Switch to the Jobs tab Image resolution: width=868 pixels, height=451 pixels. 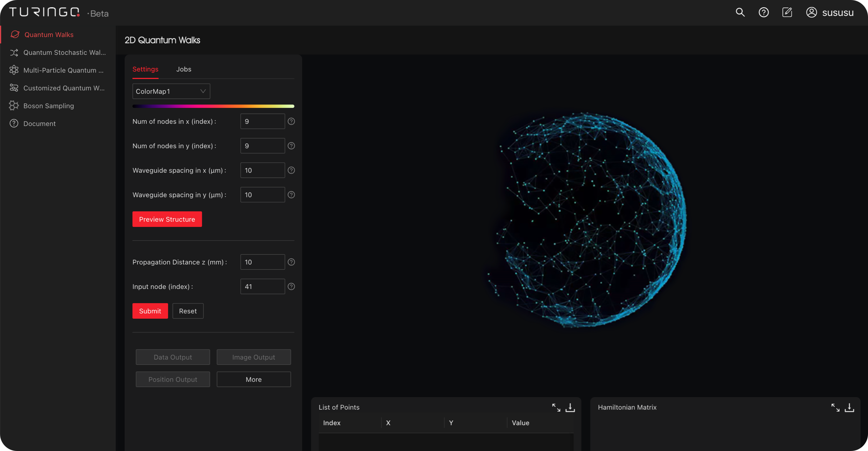pos(184,69)
